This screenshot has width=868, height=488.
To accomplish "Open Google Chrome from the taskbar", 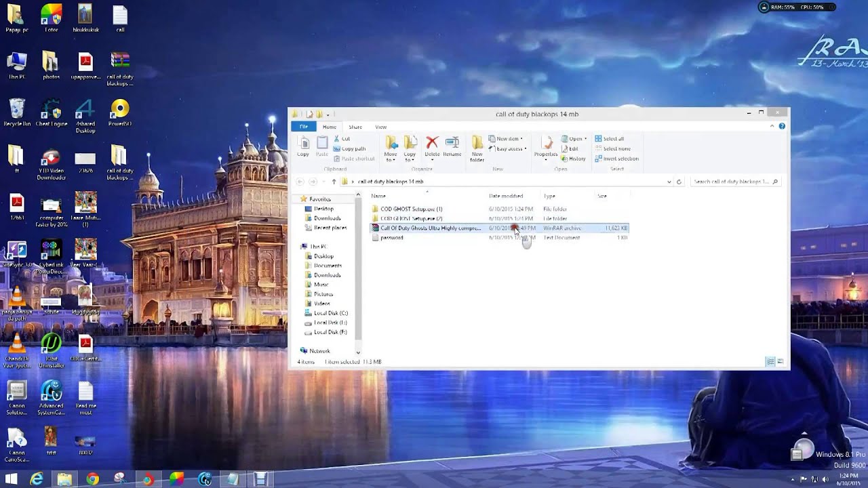I will coord(92,479).
